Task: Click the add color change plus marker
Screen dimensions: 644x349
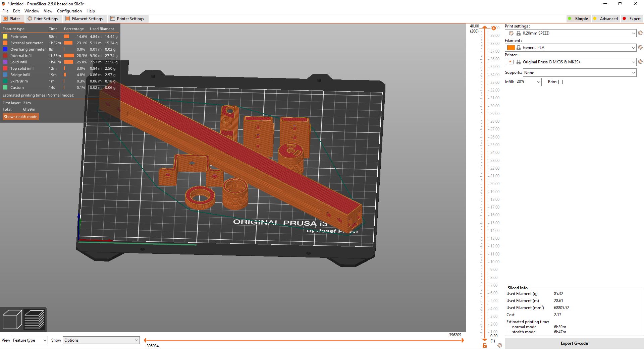Action: tap(494, 28)
